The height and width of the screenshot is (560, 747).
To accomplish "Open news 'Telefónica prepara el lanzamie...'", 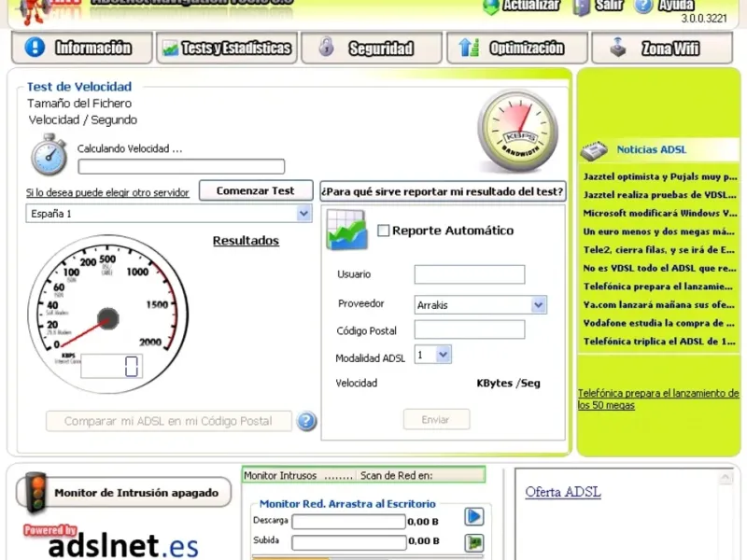I will (659, 287).
